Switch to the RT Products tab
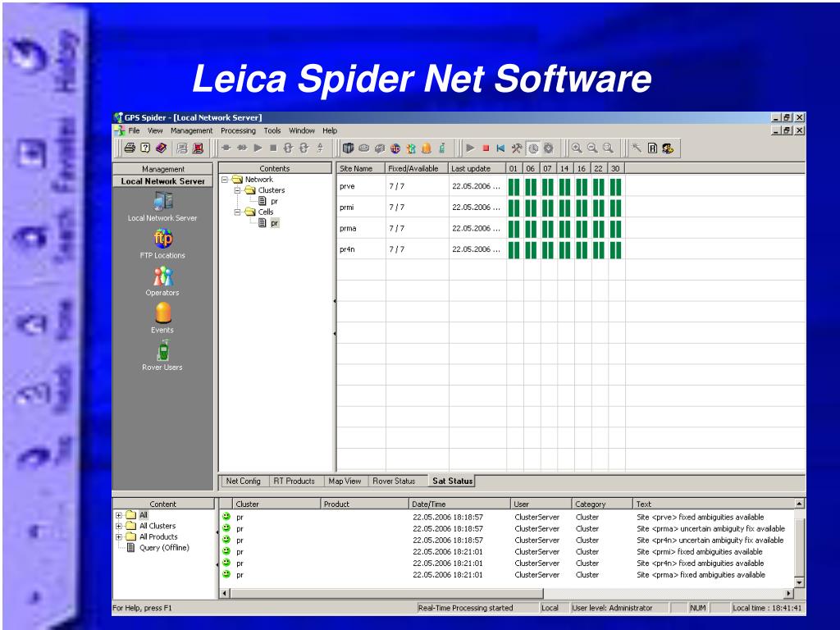This screenshot has height=630, width=840. tap(294, 481)
